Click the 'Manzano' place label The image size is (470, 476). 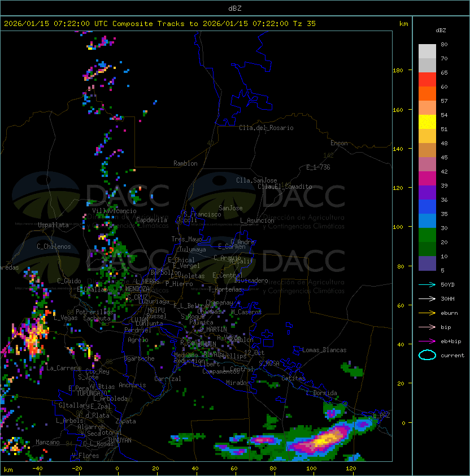pos(47,442)
